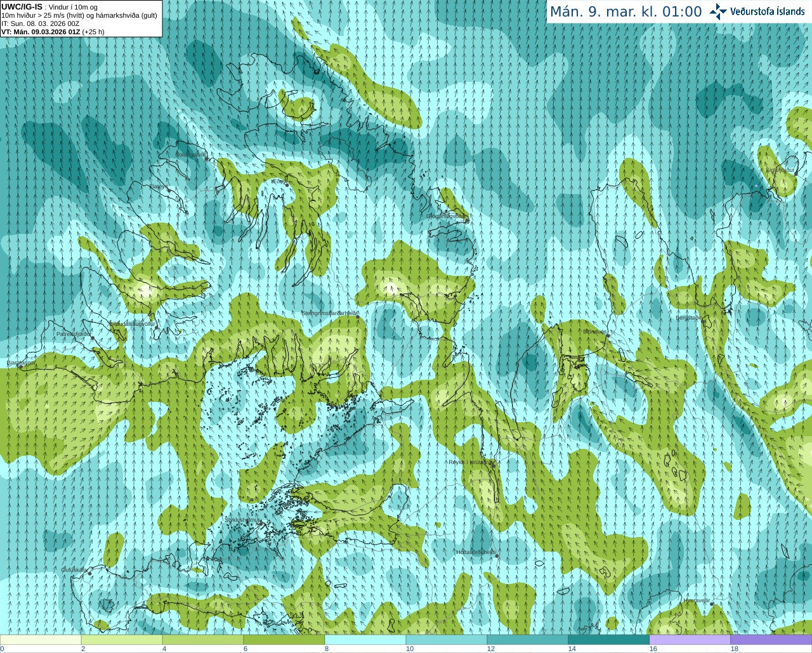Click the 10m hviður gust description line
This screenshot has height=653, width=812.
point(79,15)
